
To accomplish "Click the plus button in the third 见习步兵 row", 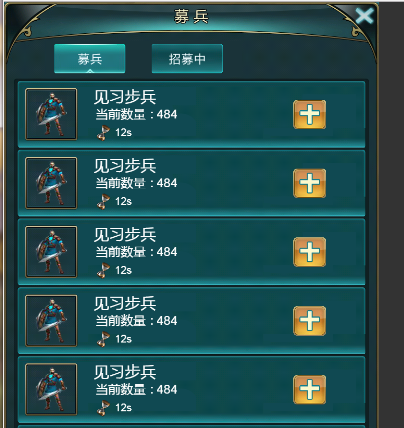I will coord(309,252).
